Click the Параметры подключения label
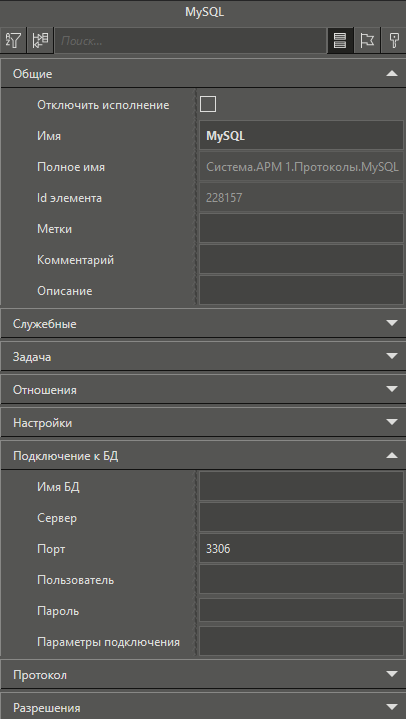The image size is (406, 719). 108,642
